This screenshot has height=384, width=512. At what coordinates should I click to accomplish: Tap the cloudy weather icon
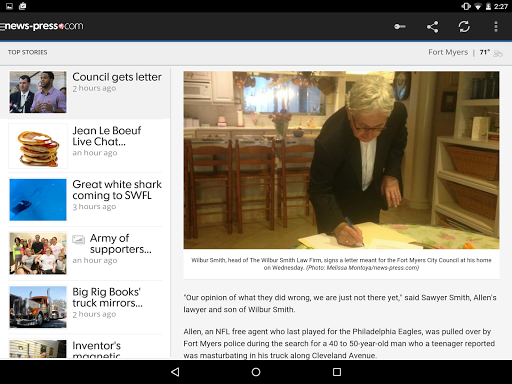click(498, 53)
